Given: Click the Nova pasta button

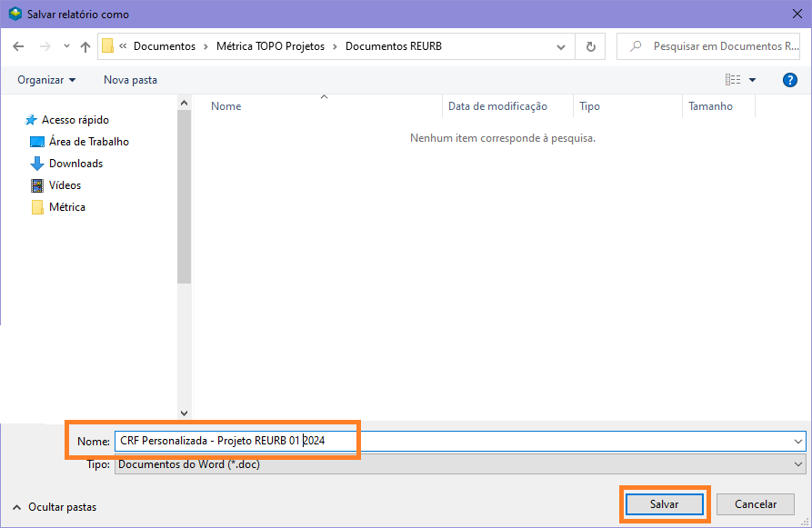Looking at the screenshot, I should pyautogui.click(x=130, y=80).
